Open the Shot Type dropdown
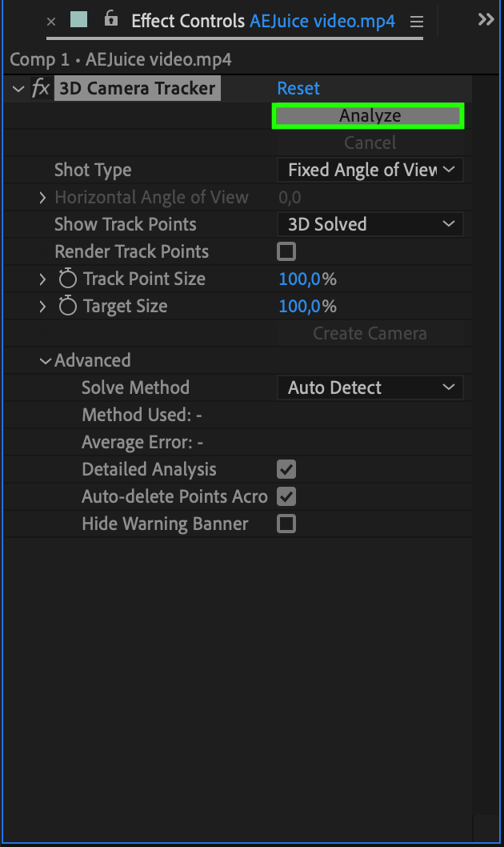 370,171
